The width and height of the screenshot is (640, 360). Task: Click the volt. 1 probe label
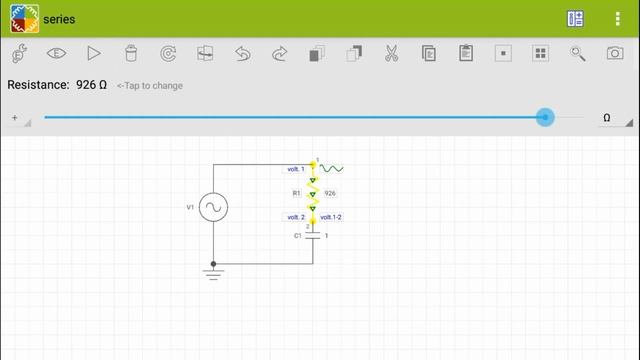click(x=296, y=169)
